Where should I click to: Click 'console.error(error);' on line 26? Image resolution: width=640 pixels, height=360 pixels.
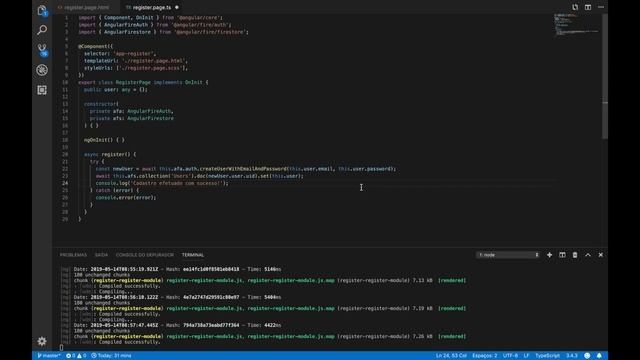click(x=126, y=198)
